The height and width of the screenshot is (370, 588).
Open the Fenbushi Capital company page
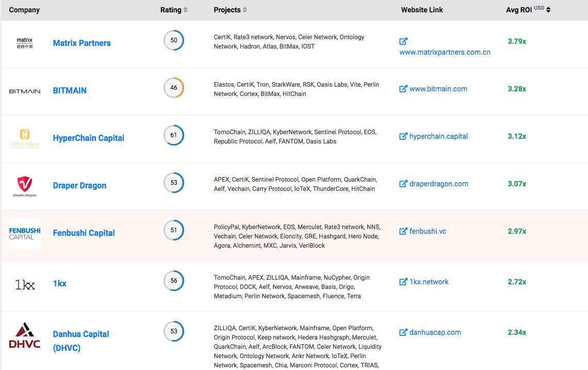(84, 233)
